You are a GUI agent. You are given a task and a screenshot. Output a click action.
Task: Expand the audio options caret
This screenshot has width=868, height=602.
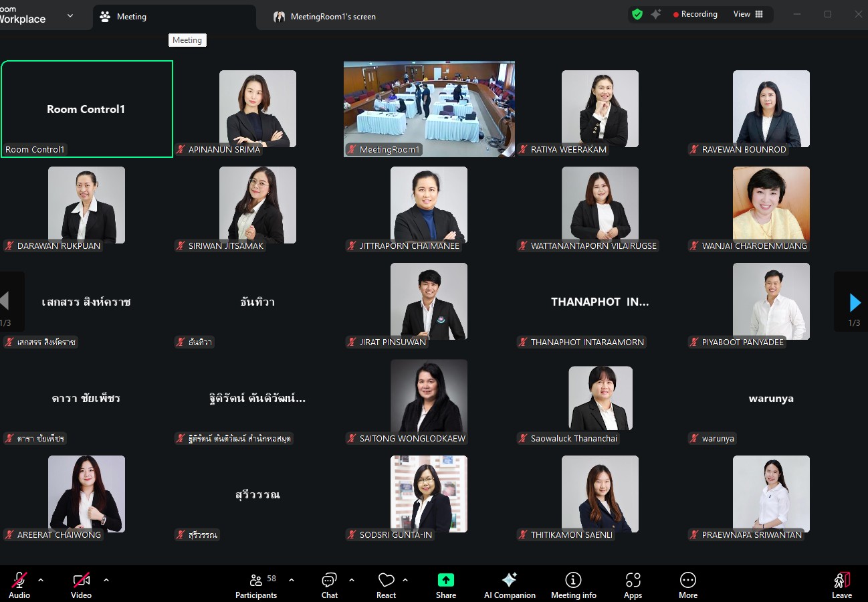[x=41, y=580]
